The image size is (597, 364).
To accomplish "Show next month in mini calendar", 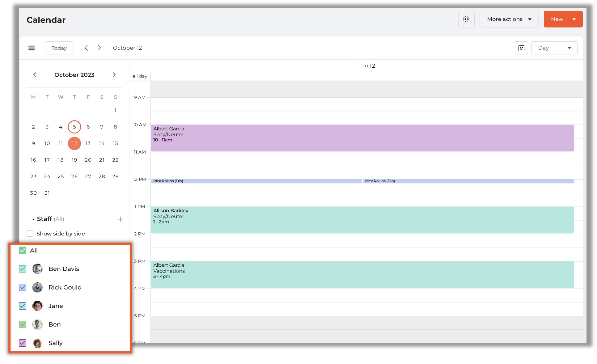I will (x=114, y=75).
